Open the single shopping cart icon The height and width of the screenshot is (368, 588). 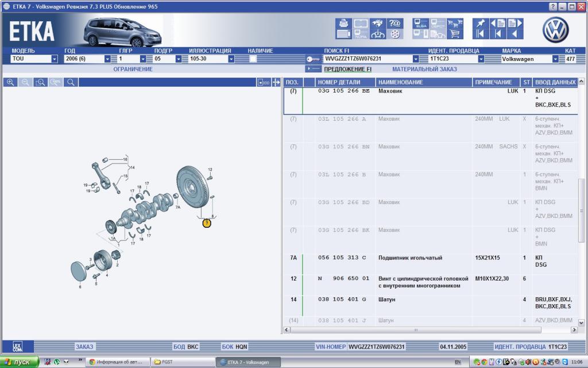[455, 34]
